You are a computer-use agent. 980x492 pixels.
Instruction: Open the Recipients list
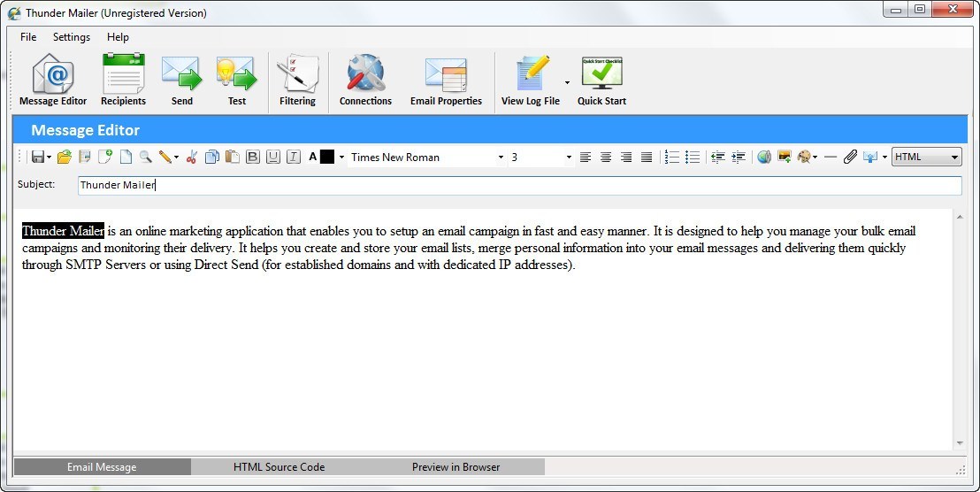pos(123,81)
